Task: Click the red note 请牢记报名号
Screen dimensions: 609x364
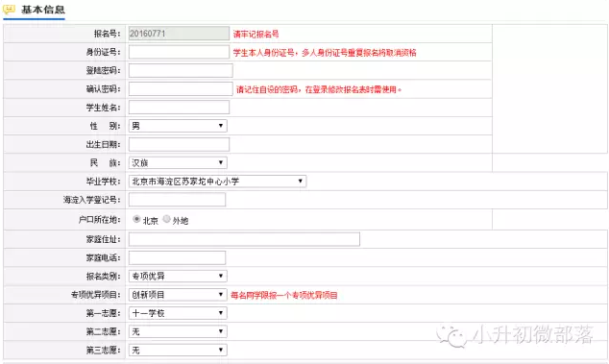Action: click(x=256, y=35)
